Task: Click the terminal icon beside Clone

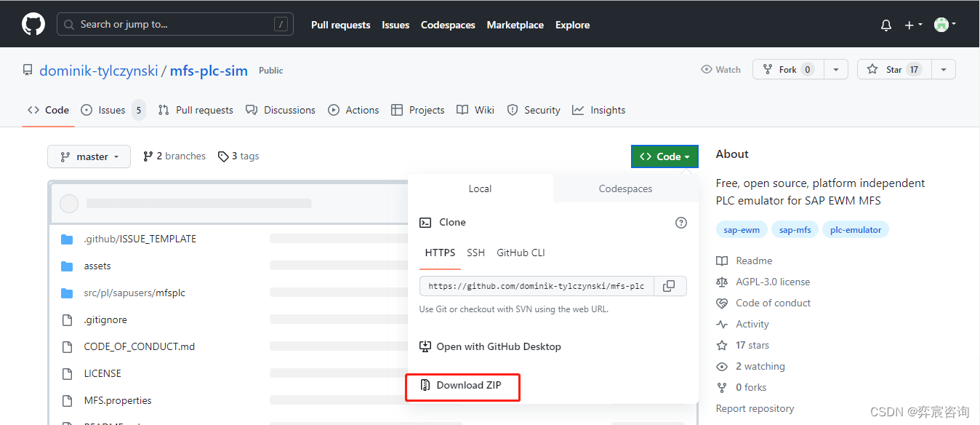Action: (425, 223)
